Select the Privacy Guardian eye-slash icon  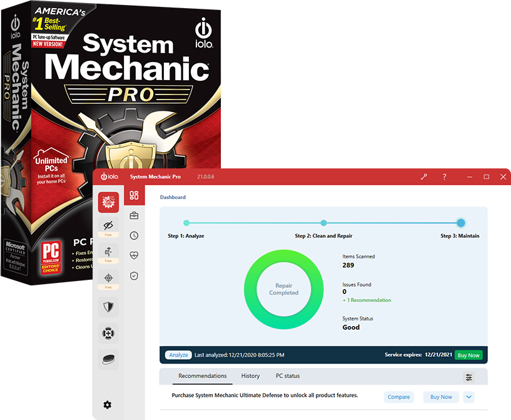[x=107, y=226]
